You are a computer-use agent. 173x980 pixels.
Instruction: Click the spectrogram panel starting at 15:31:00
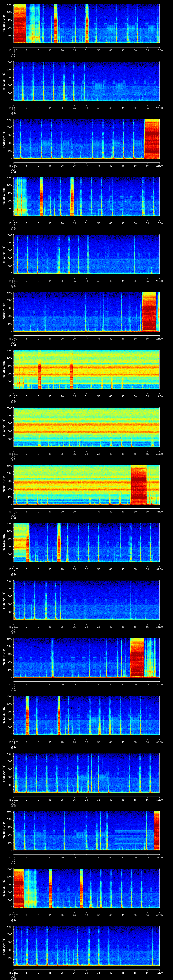pos(86,542)
